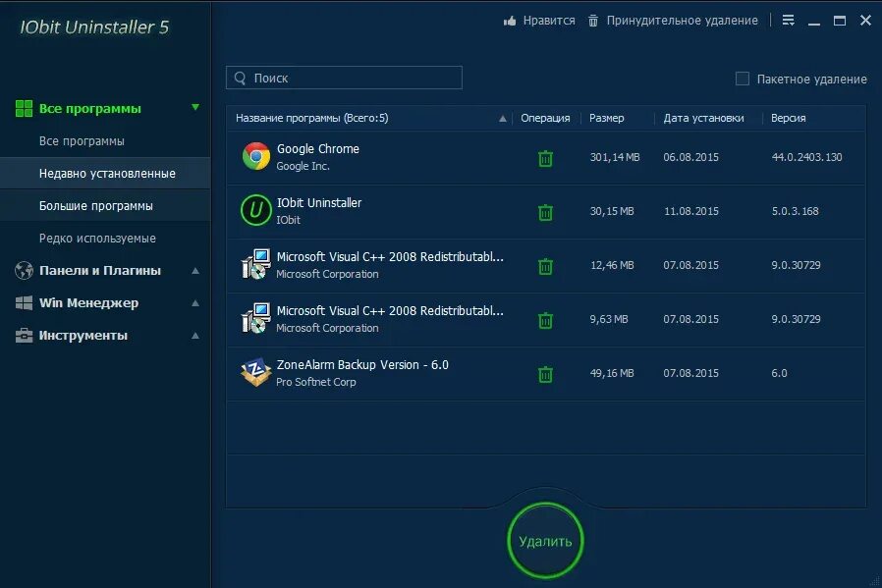Screen dimensions: 882x588
Task: Open the Панели и Плагины section
Action: (100, 270)
